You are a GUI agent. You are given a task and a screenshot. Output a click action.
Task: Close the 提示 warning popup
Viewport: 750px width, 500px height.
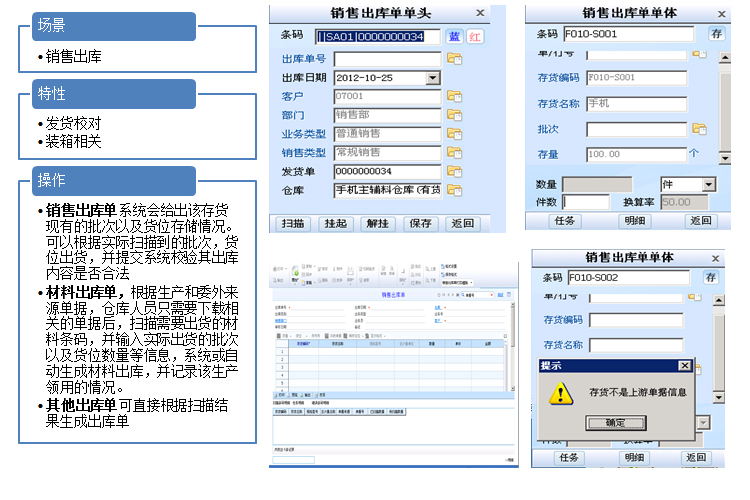pyautogui.click(x=684, y=366)
